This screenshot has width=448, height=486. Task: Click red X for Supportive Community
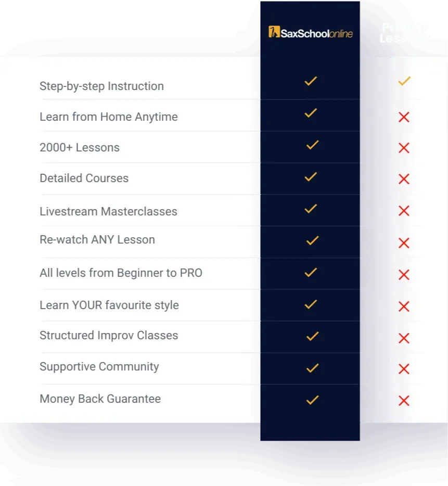point(404,369)
